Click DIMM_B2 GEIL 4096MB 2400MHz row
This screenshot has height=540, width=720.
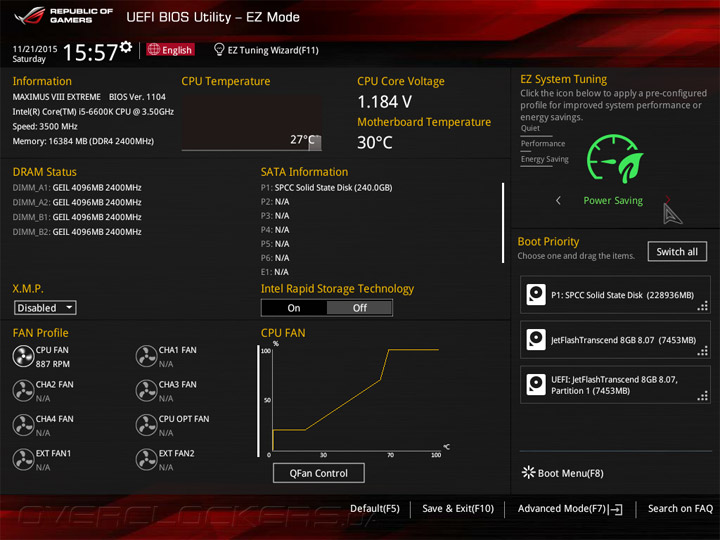(x=77, y=232)
